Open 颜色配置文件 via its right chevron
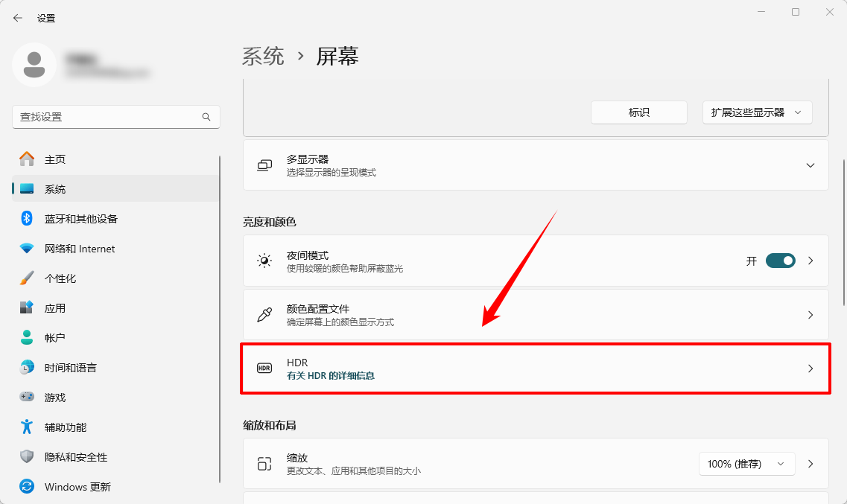The width and height of the screenshot is (847, 504). 810,315
